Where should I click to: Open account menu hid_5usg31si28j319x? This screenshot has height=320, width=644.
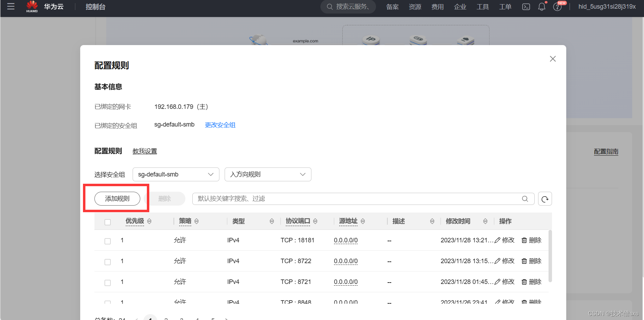click(607, 7)
